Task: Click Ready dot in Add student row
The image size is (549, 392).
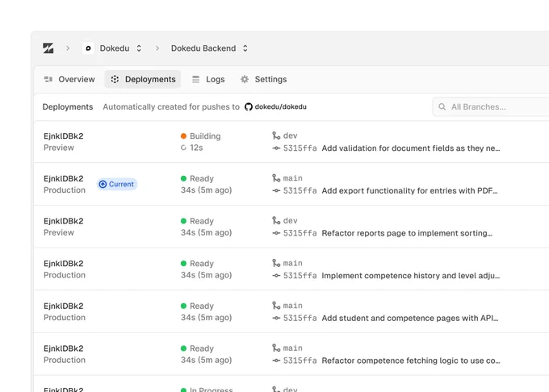Action: (x=183, y=306)
